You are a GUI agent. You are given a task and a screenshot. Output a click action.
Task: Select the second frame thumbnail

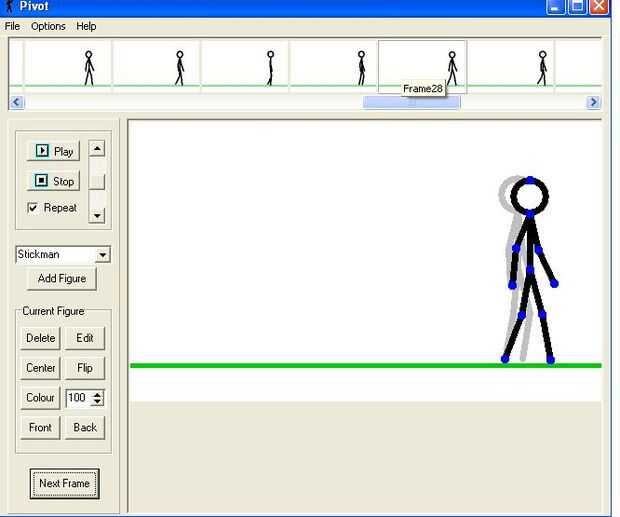point(157,66)
